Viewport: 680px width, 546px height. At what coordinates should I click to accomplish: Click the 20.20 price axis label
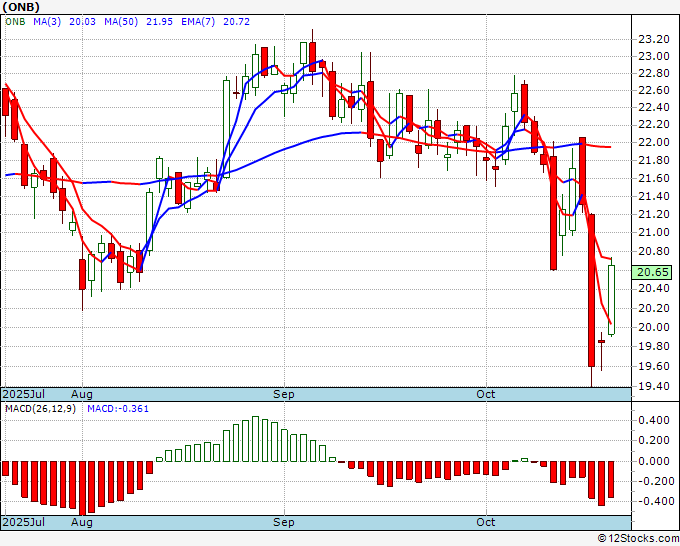pyautogui.click(x=654, y=308)
